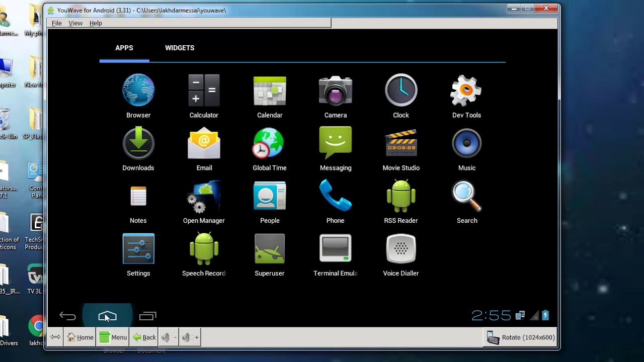Open the Help menu
Screen dimensions: 644x362
96,23
